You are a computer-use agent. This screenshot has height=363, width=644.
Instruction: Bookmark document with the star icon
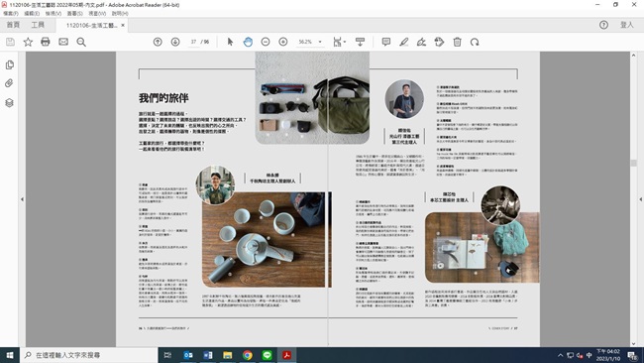(x=28, y=42)
